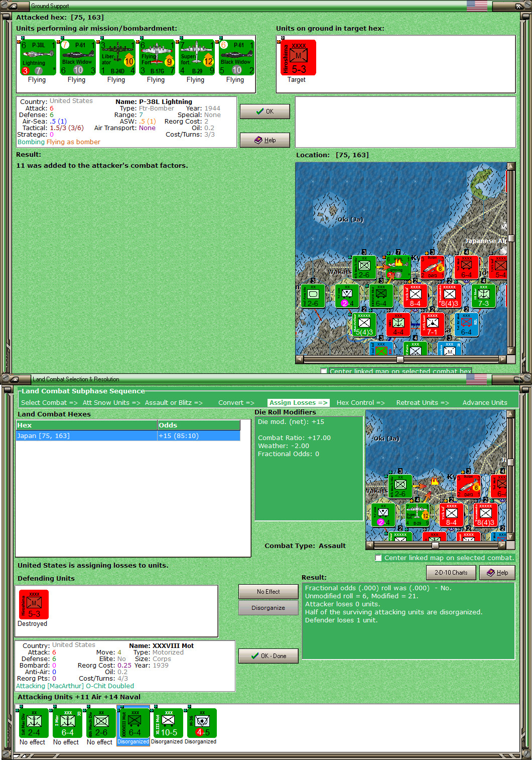The image size is (532, 760).
Task: Confirm with OK in Ground Support
Action: pyautogui.click(x=265, y=112)
